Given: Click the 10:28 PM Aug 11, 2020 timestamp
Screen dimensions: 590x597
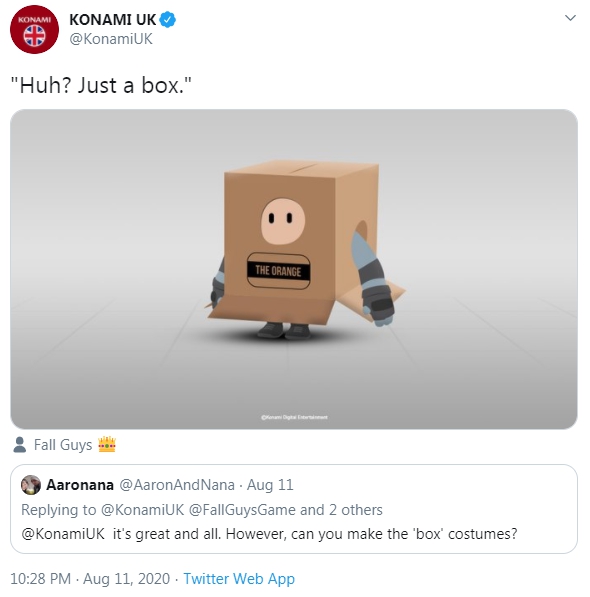Looking at the screenshot, I should (90, 579).
